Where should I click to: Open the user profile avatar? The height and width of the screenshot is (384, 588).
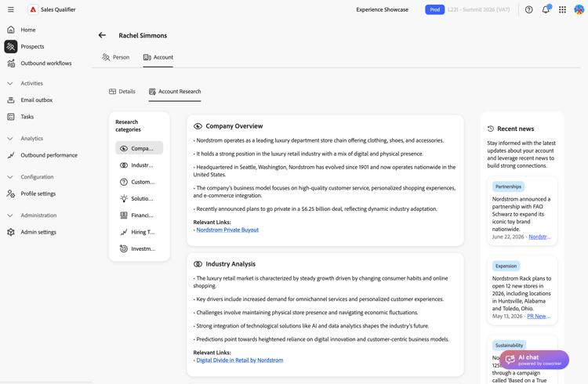point(579,9)
